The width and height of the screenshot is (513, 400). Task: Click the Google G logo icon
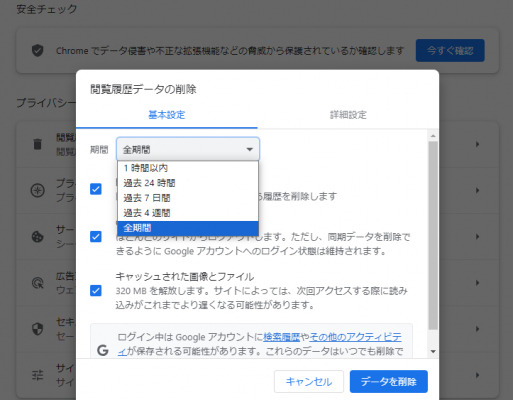(103, 350)
